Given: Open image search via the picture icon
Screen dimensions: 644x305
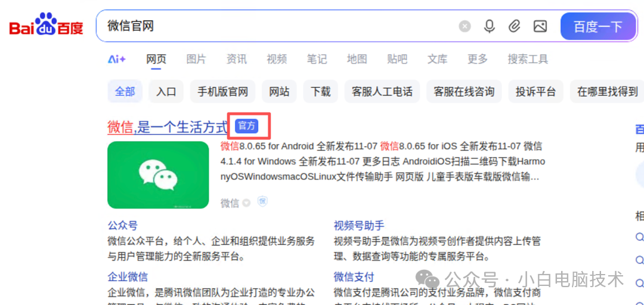Looking at the screenshot, I should point(540,27).
